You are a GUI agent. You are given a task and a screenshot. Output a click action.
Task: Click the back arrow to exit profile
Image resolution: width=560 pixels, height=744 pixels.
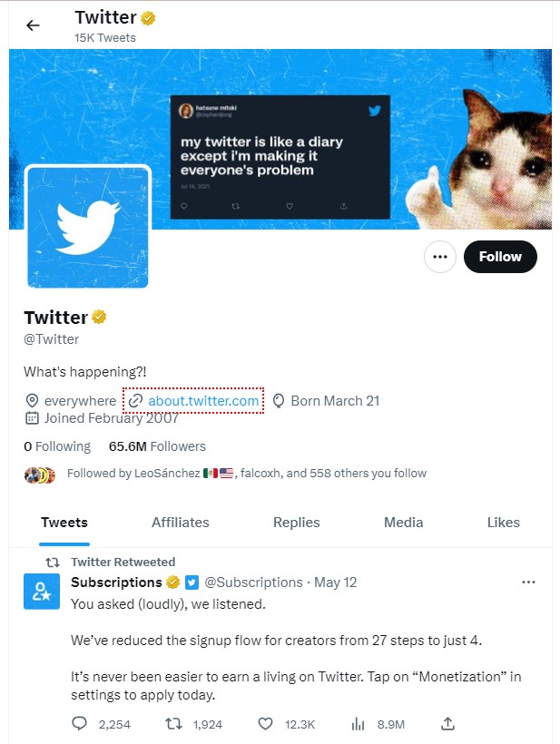[x=33, y=25]
